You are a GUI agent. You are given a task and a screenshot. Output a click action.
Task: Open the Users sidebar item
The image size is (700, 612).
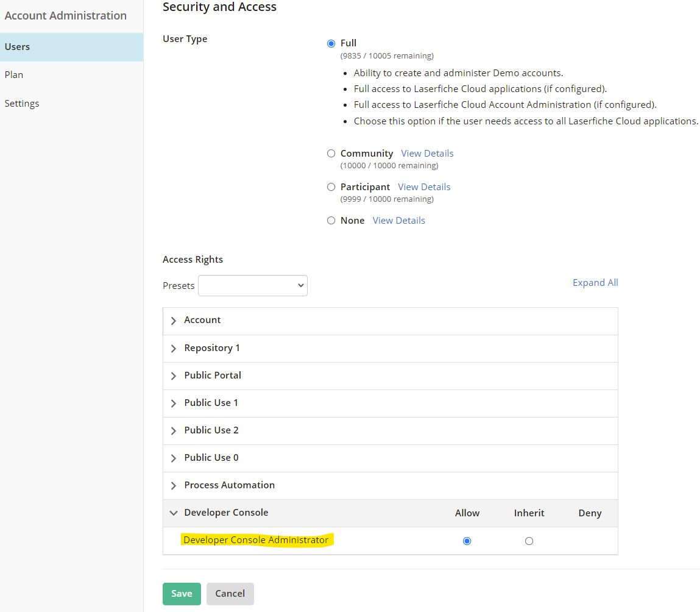click(x=71, y=47)
